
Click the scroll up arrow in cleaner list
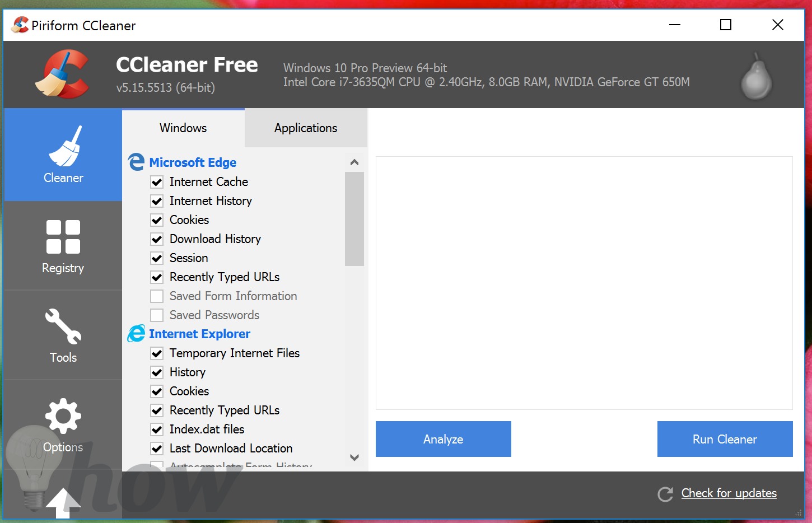point(354,162)
